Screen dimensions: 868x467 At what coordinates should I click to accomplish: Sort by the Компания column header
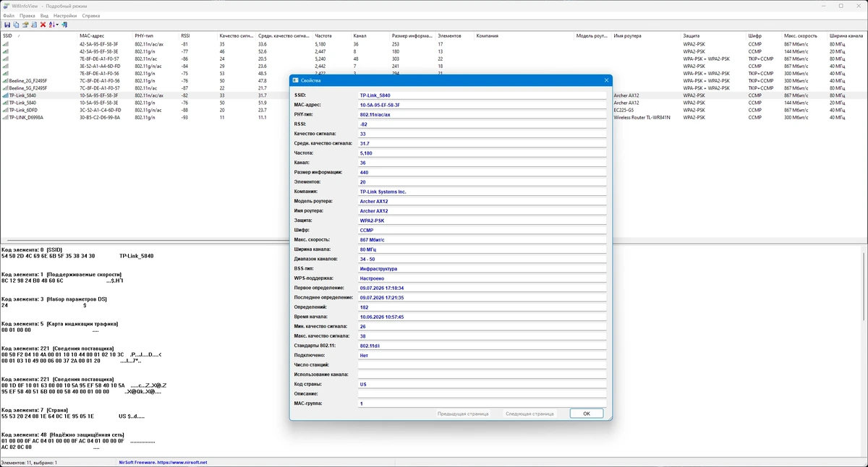click(x=524, y=35)
